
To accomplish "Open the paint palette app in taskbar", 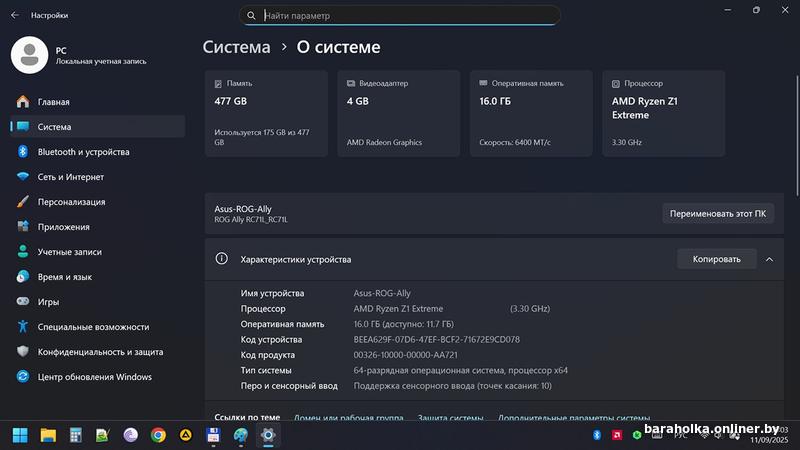I will (x=241, y=435).
